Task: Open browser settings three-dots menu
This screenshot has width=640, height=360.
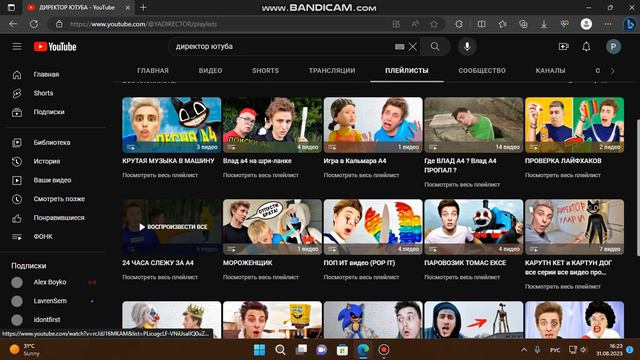Action: pyautogui.click(x=608, y=24)
